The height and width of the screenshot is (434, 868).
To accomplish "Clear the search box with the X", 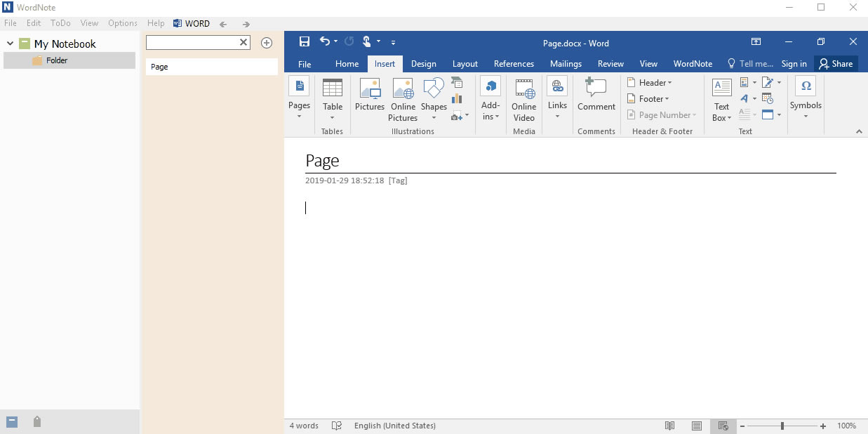I will pyautogui.click(x=242, y=42).
